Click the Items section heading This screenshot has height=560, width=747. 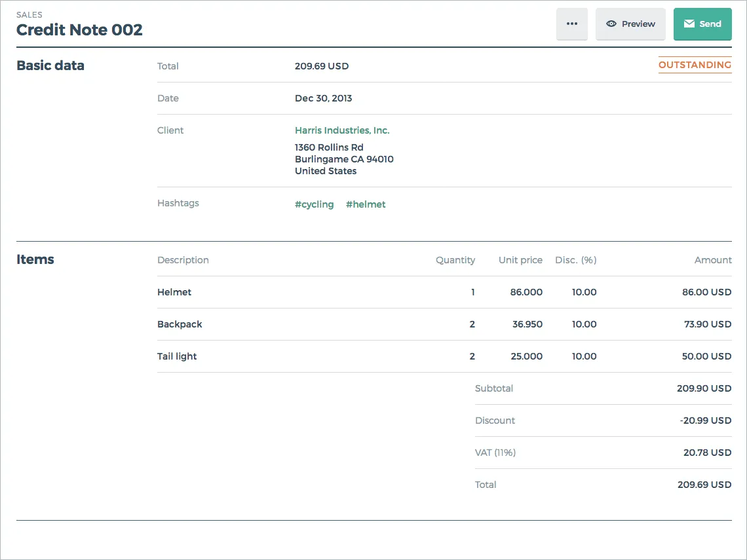(x=35, y=259)
